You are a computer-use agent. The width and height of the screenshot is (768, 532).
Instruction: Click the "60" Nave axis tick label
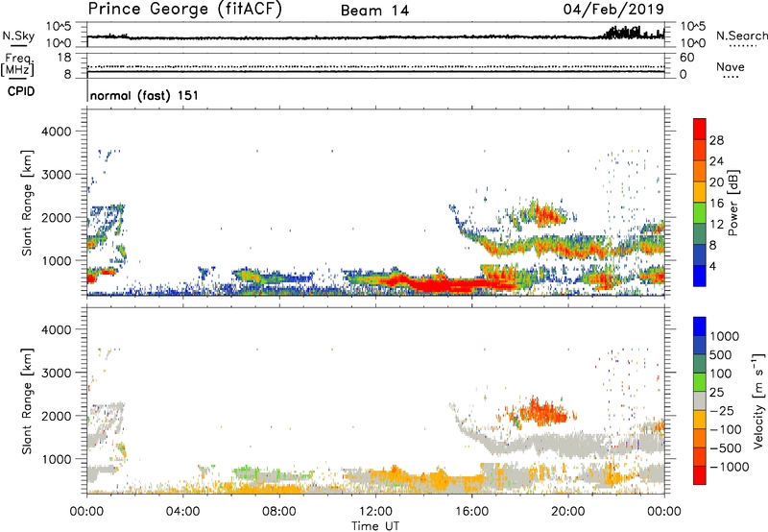click(686, 58)
